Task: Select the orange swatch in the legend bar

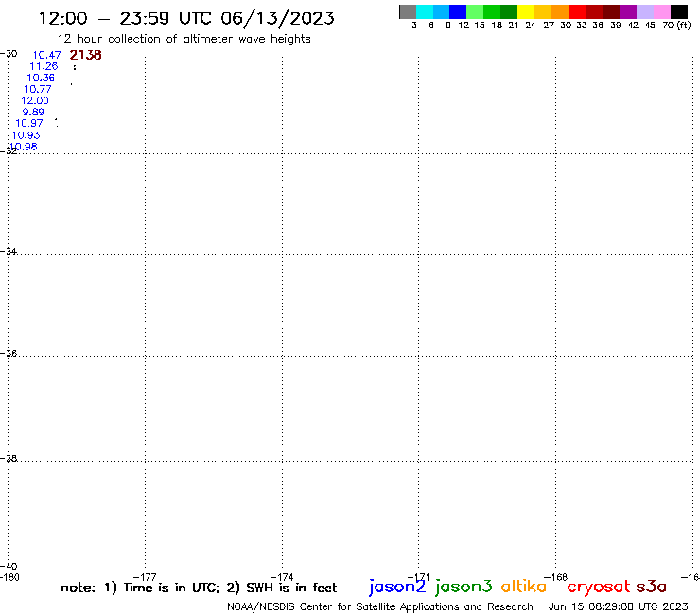Action: coord(560,11)
